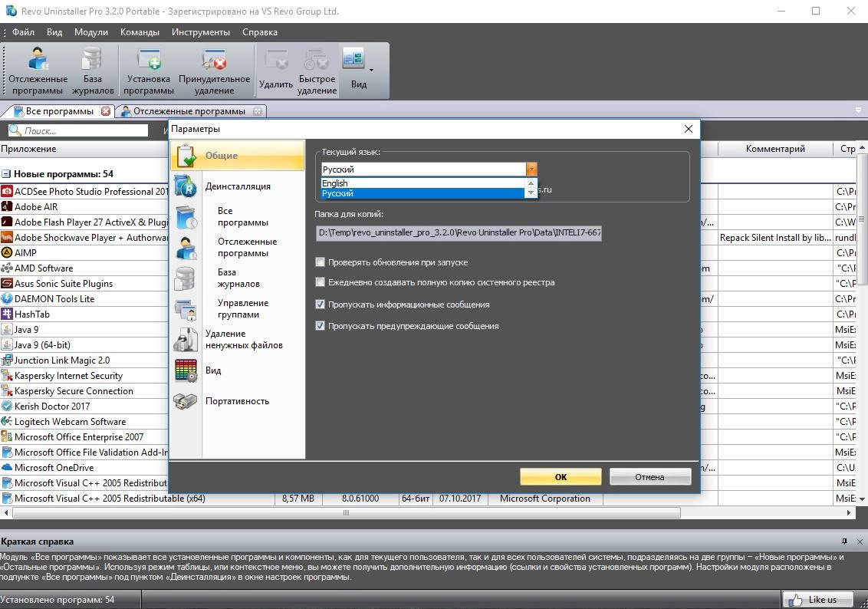
Task: Click the DAEMON Tools Lite icon
Action: 7,298
